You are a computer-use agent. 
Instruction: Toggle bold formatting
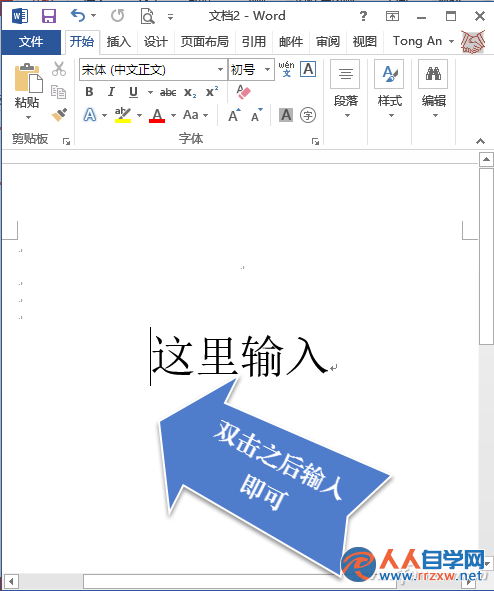(x=89, y=92)
